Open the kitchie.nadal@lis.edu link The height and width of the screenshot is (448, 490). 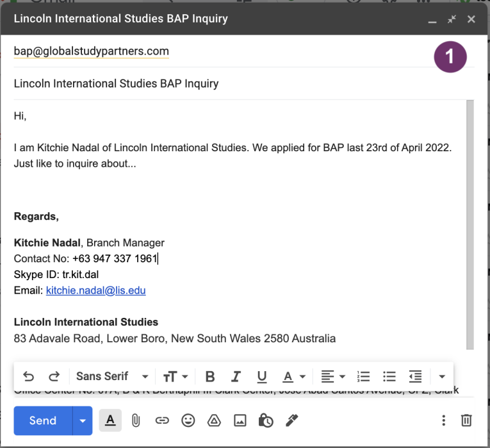tap(96, 290)
